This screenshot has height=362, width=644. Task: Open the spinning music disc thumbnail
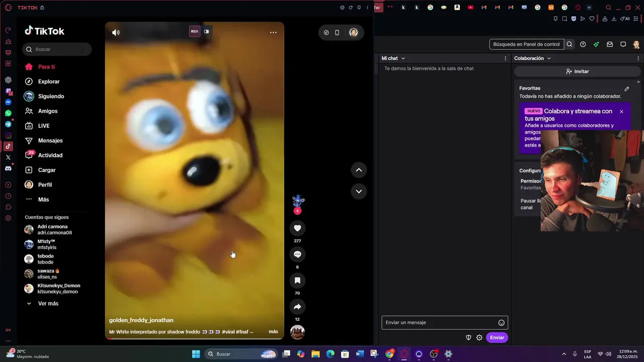click(297, 332)
